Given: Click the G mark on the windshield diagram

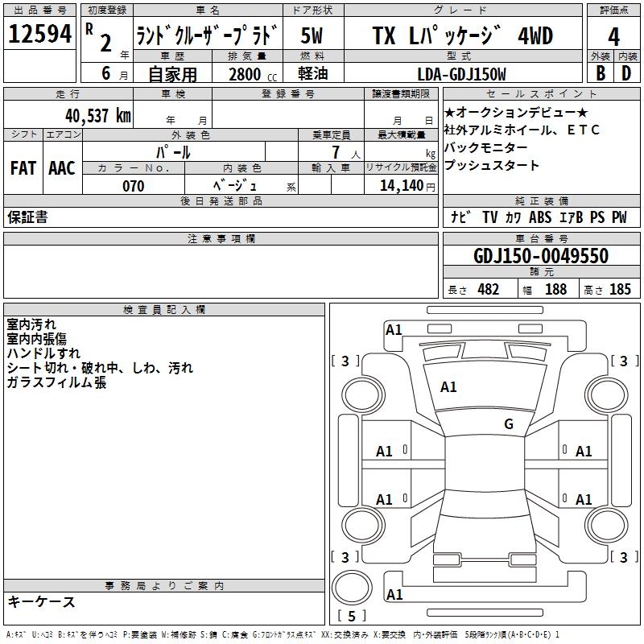Looking at the screenshot, I should (508, 424).
